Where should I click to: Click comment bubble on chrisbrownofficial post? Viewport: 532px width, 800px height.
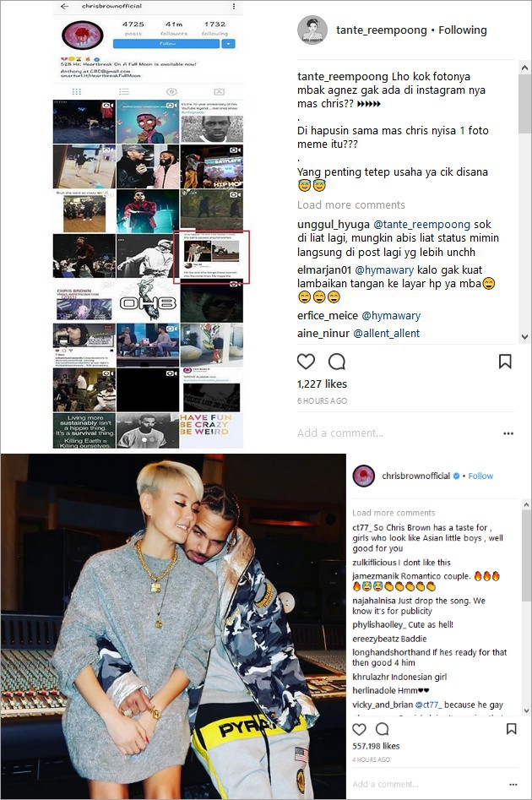[382, 728]
